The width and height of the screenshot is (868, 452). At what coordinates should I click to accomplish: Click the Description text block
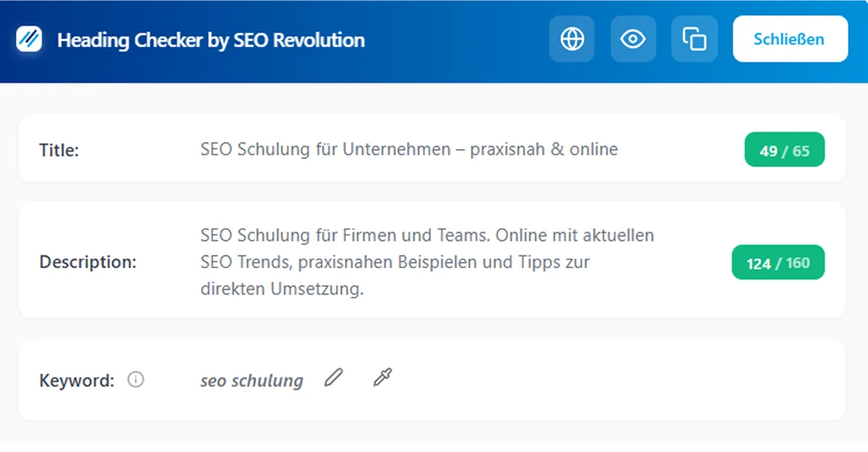[426, 261]
